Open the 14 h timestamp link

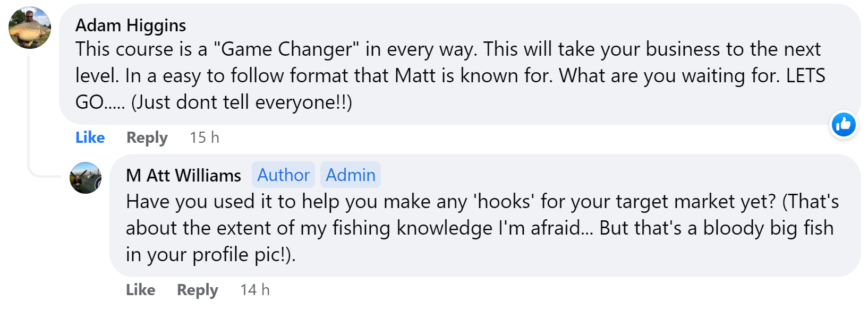tap(254, 290)
